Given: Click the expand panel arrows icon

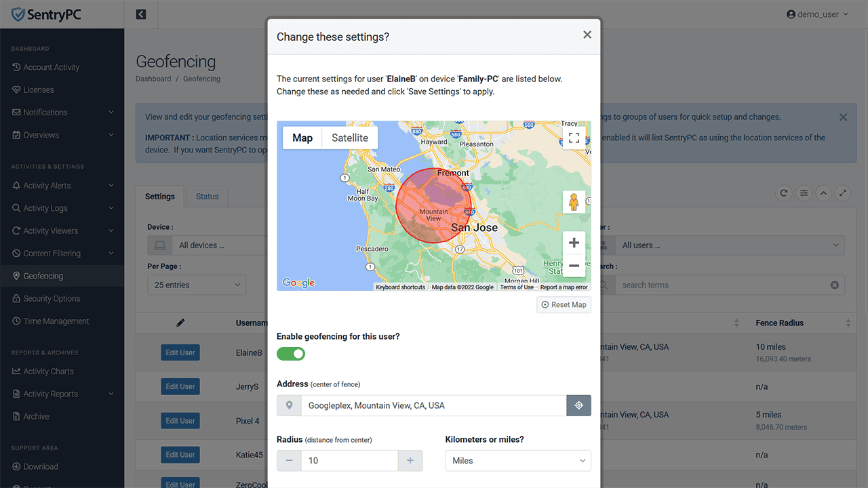Looking at the screenshot, I should pos(842,193).
